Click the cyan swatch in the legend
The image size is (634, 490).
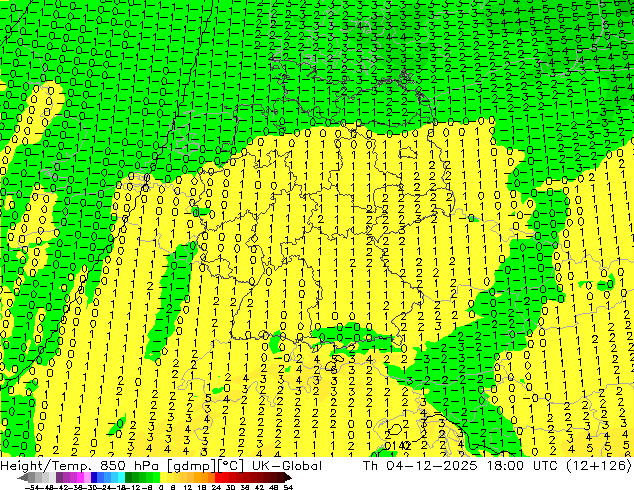(121, 477)
